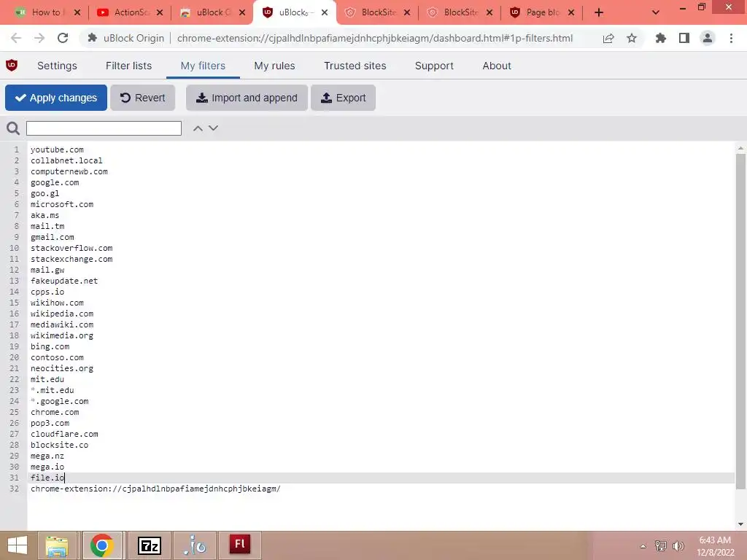Select the My filters tab

click(203, 66)
